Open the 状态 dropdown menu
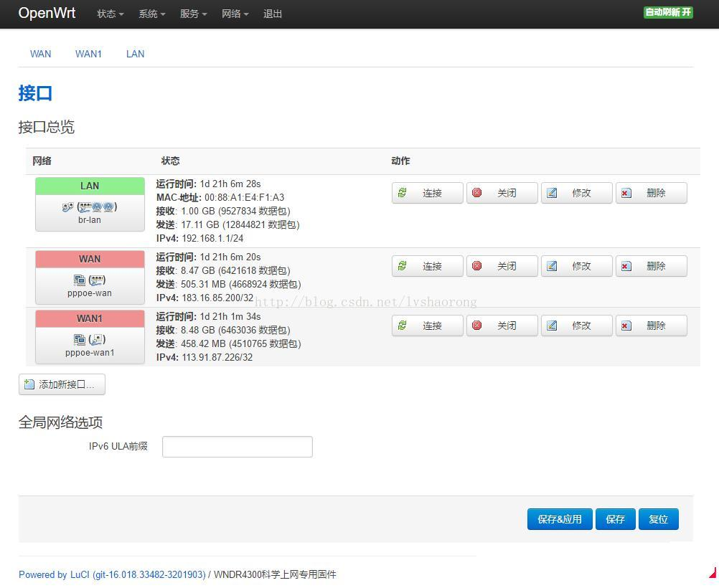Viewport: 719px width, 588px height. [x=111, y=14]
